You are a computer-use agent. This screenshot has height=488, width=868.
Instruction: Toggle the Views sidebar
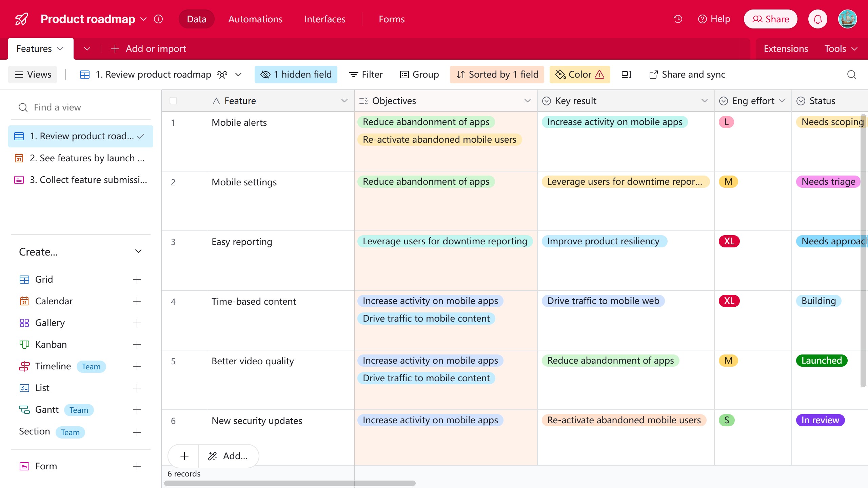[33, 75]
